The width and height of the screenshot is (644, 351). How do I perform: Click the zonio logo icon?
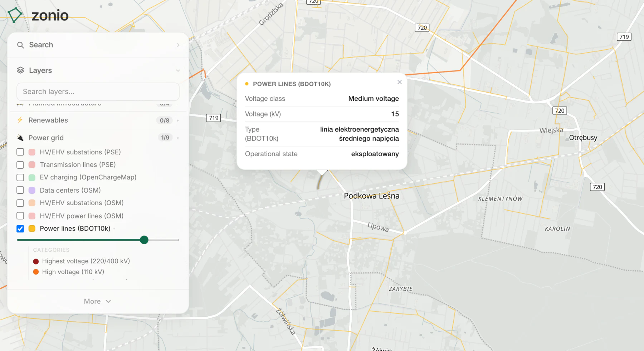pyautogui.click(x=15, y=15)
